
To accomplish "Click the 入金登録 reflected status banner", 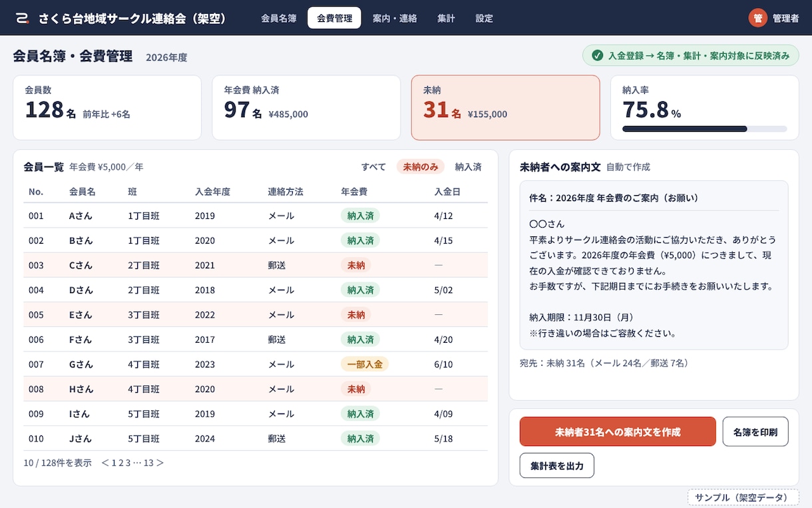I will (690, 56).
